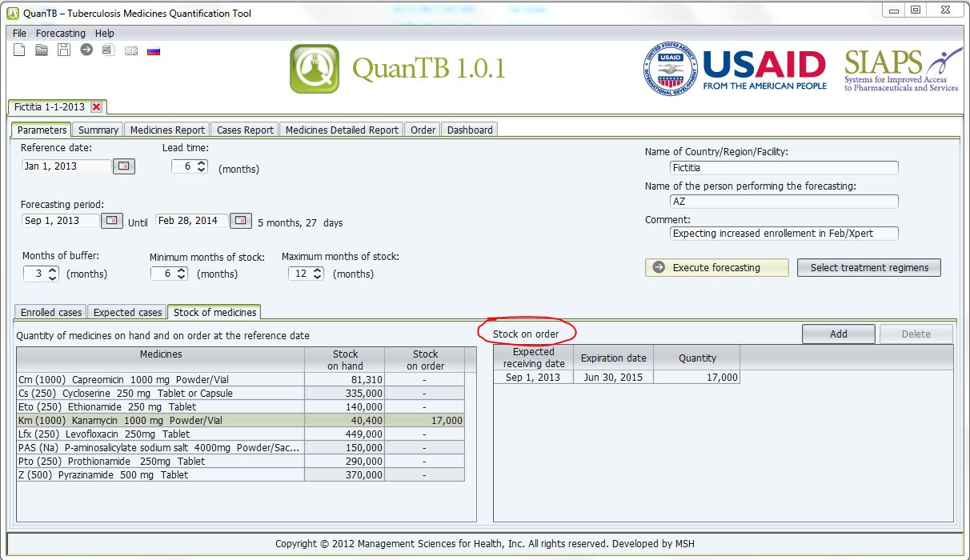
Task: Click the QuanTB icon in the title bar
Action: tap(12, 12)
